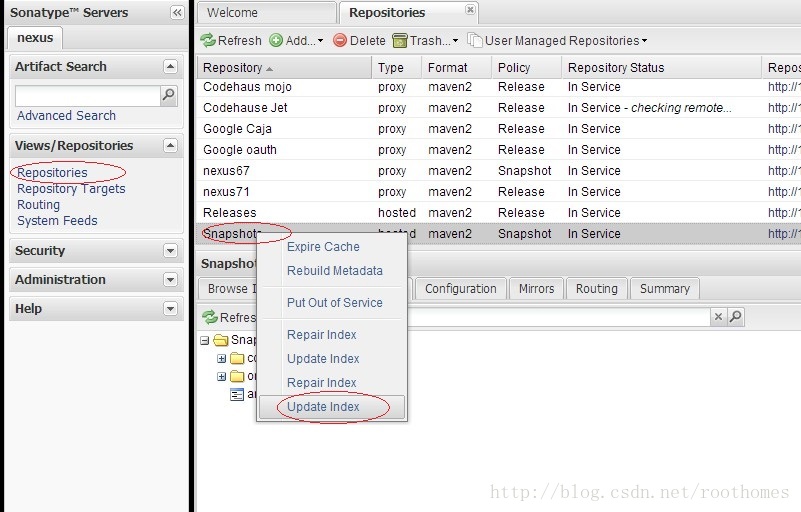The width and height of the screenshot is (801, 512).
Task: Choose Rebuild Metadata from context menu
Action: [x=331, y=271]
